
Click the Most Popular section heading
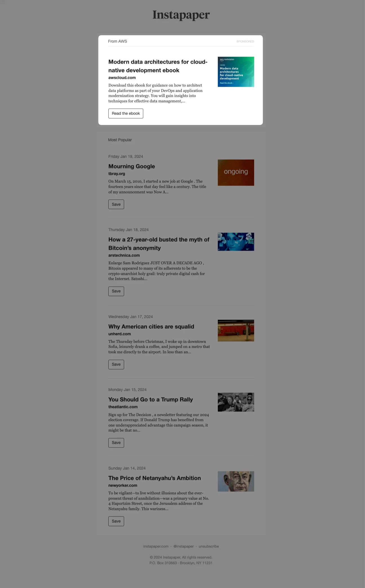click(120, 140)
